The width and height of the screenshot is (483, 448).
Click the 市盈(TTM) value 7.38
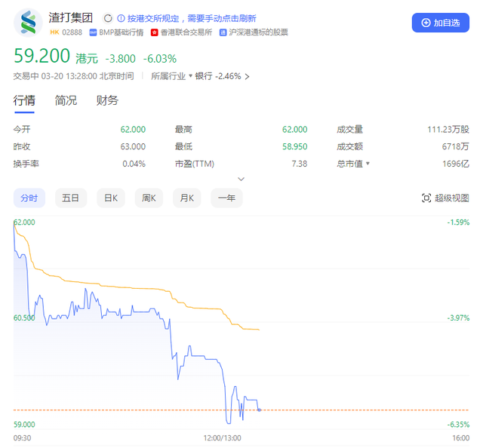pyautogui.click(x=300, y=164)
